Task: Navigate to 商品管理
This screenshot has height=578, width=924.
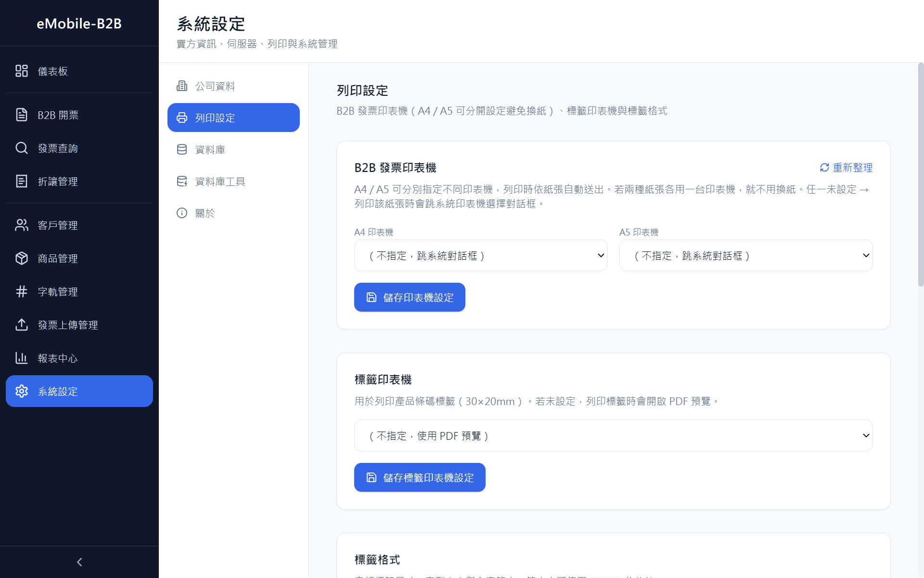Action: 79,258
